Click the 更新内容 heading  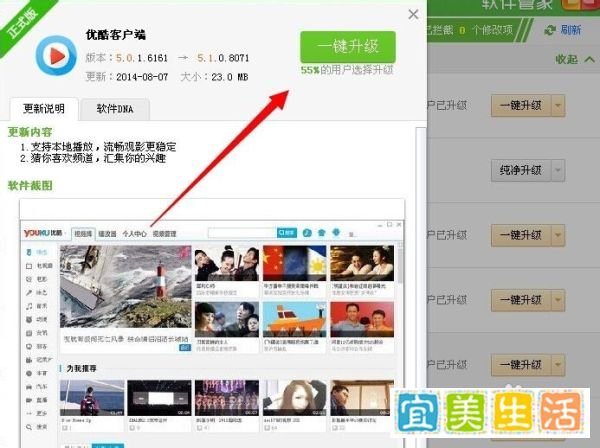click(30, 132)
